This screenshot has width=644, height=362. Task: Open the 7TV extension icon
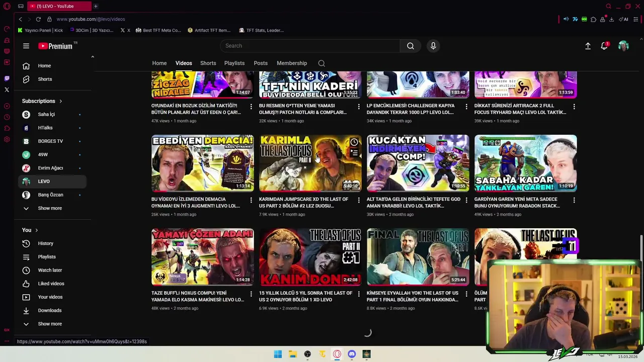[x=575, y=19]
